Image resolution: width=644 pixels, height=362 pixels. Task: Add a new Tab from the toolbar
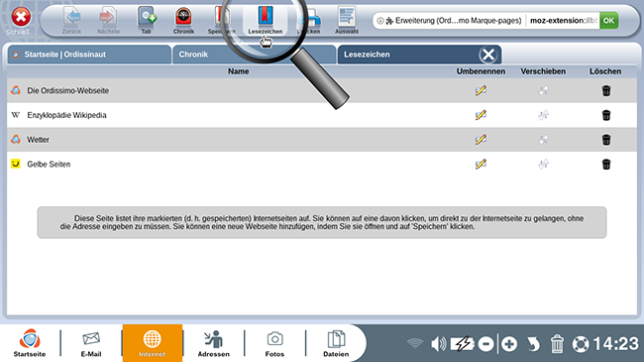pos(147,20)
